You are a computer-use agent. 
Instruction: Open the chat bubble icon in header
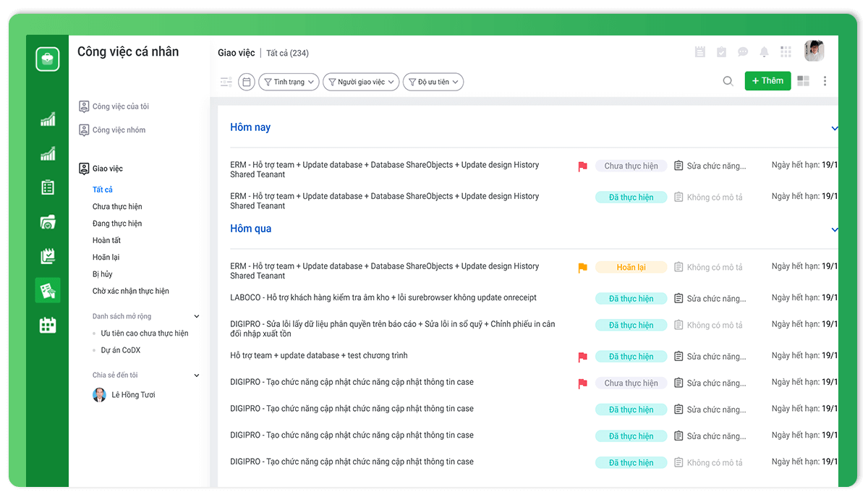point(743,52)
